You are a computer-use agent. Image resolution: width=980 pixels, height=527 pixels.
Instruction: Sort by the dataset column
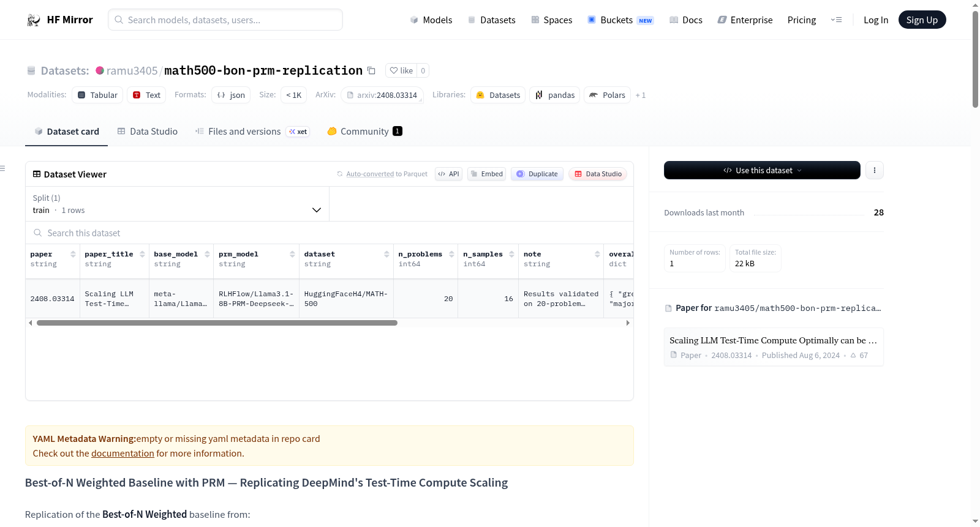pos(386,254)
